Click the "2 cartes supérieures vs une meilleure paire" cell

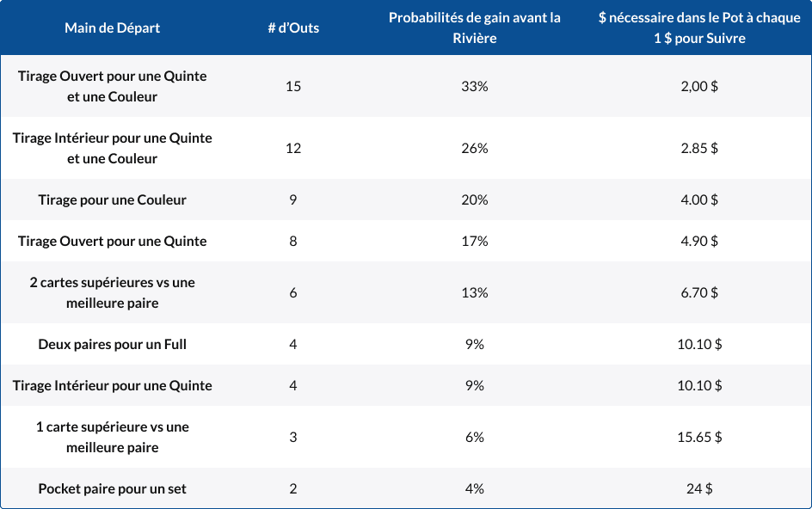click(x=112, y=292)
